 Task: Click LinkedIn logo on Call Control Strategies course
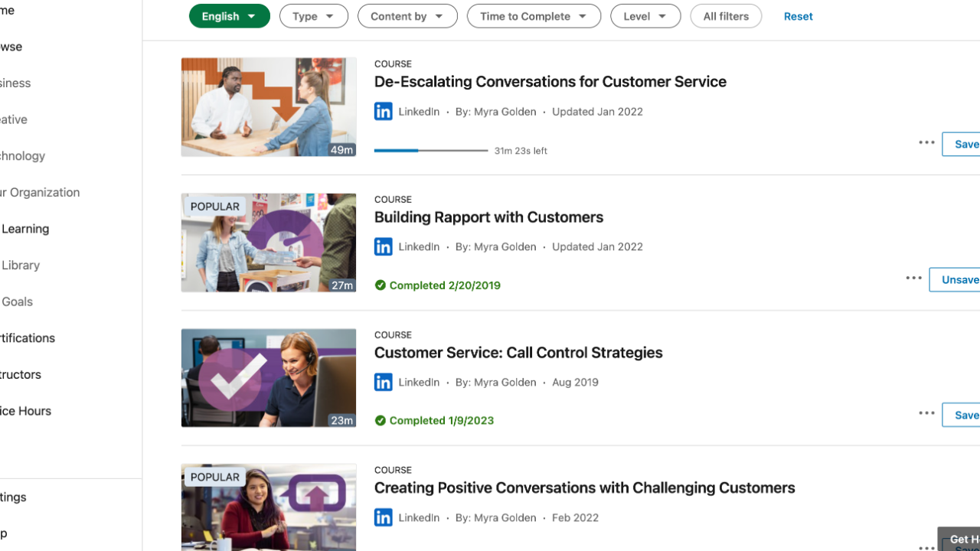click(x=383, y=383)
